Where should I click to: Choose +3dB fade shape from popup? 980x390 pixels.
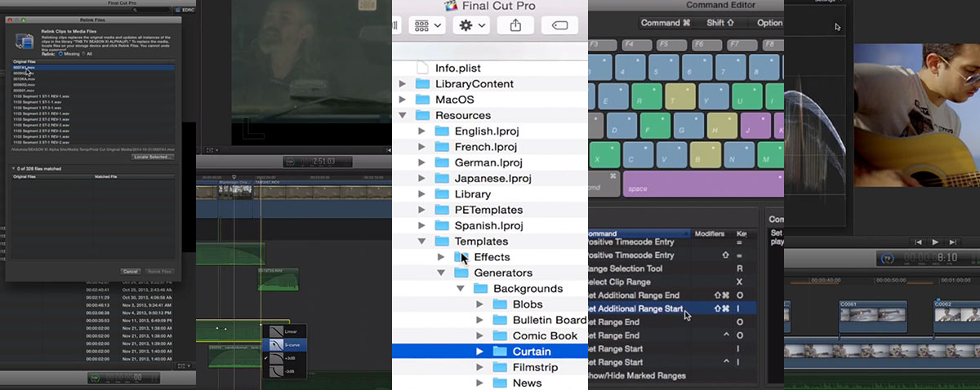[283, 357]
